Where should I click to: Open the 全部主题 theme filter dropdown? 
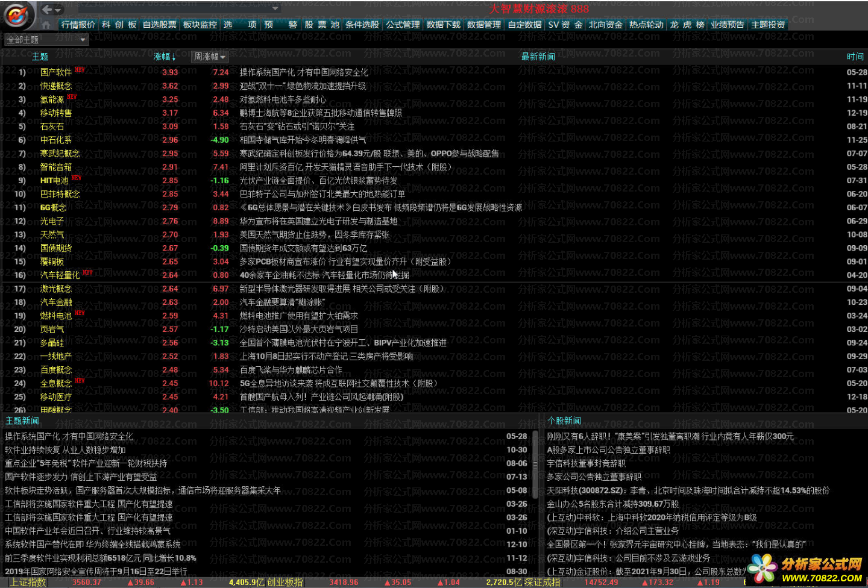tap(46, 39)
